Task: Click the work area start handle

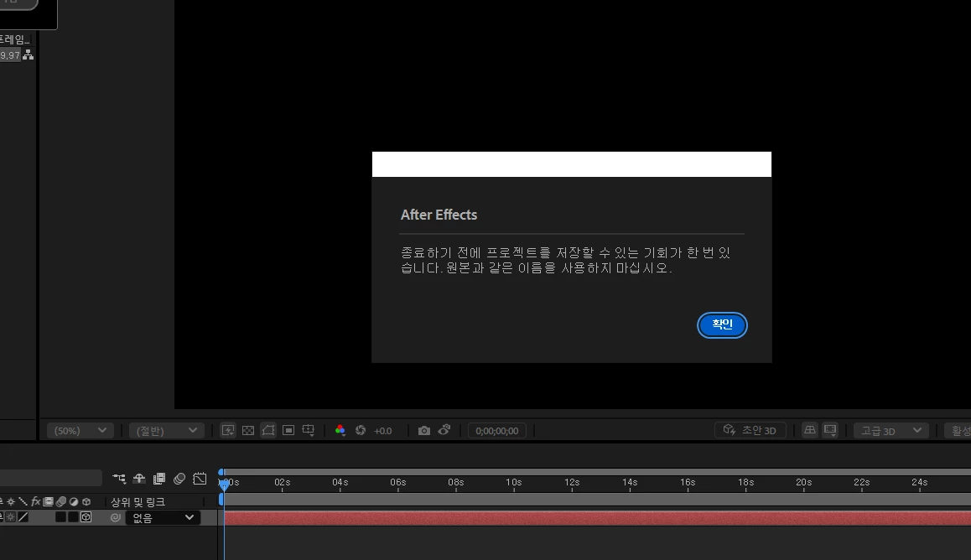Action: pos(221,500)
